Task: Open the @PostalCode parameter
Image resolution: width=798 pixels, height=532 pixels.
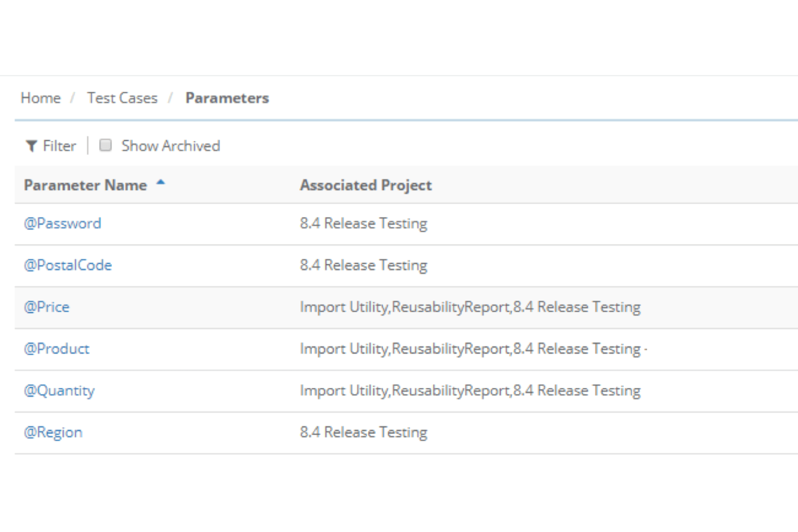Action: click(68, 265)
